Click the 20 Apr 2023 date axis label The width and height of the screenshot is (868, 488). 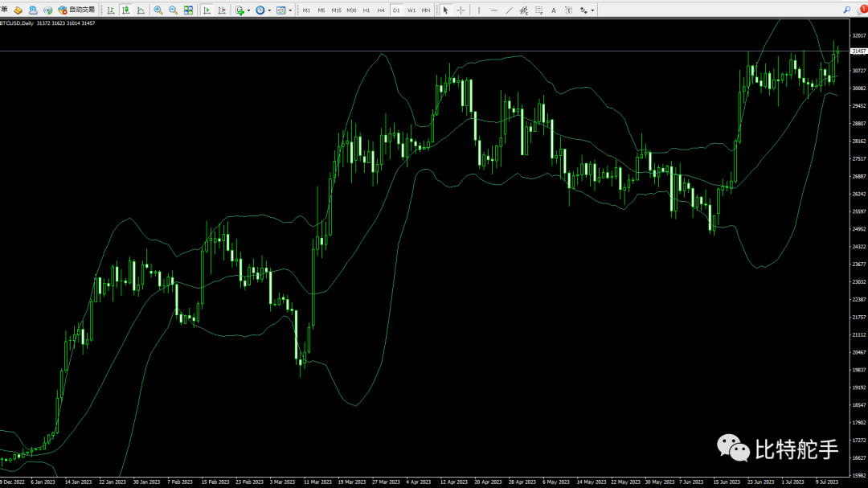(x=488, y=482)
